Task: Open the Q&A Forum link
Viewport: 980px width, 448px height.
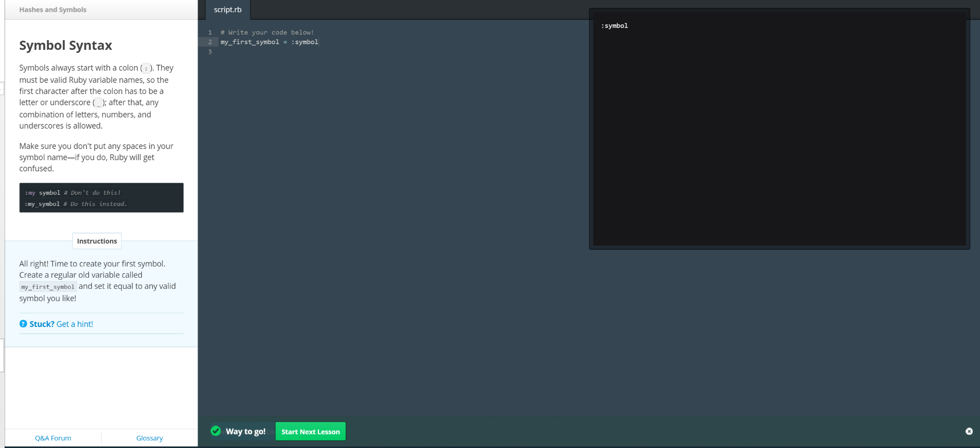Action: tap(53, 438)
